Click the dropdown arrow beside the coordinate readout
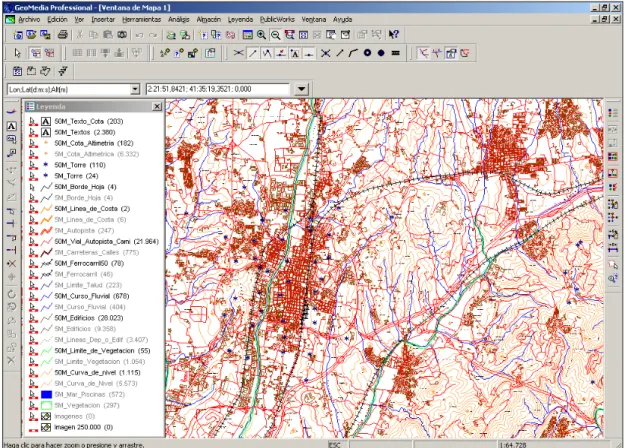The height and width of the screenshot is (448, 628). (302, 89)
